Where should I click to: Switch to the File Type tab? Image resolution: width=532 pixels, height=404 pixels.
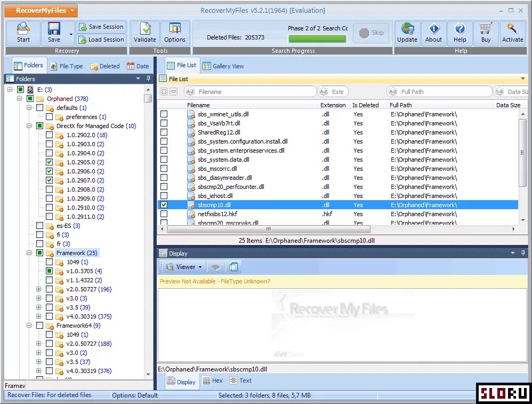[67, 66]
